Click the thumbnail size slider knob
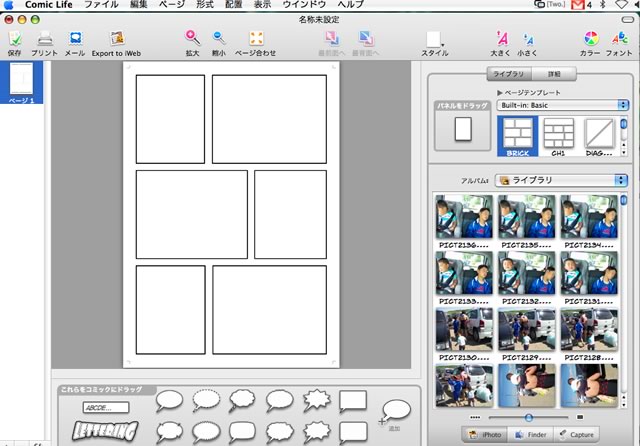Viewport: 640px width, 446px height. click(528, 416)
